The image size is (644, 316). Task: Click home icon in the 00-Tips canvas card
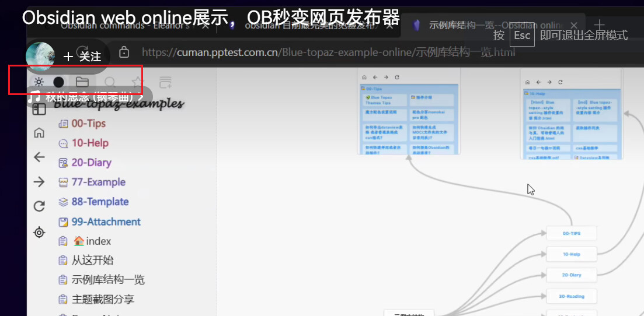pyautogui.click(x=364, y=77)
